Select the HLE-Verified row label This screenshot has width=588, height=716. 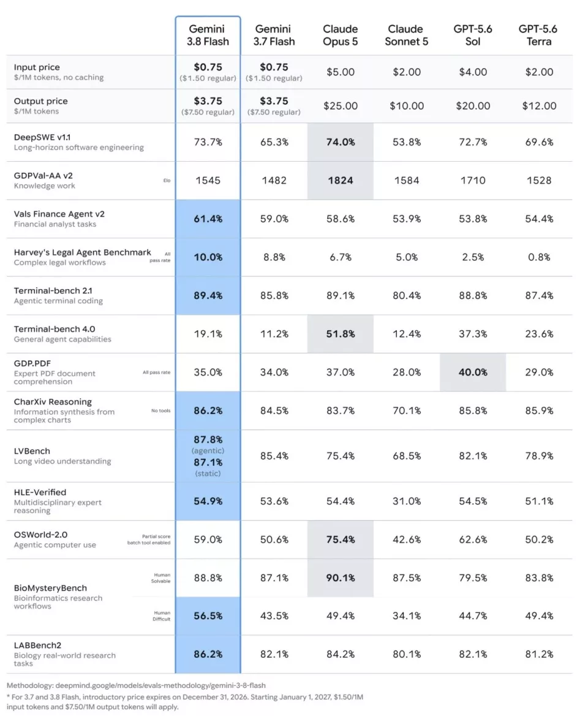tap(40, 492)
